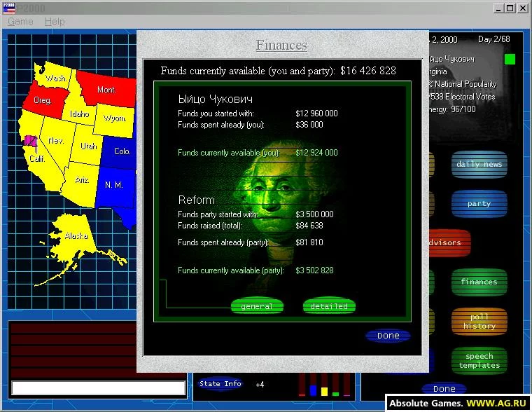Click the $12 960 000 starting funds value
This screenshot has width=532, height=412.
(x=316, y=114)
